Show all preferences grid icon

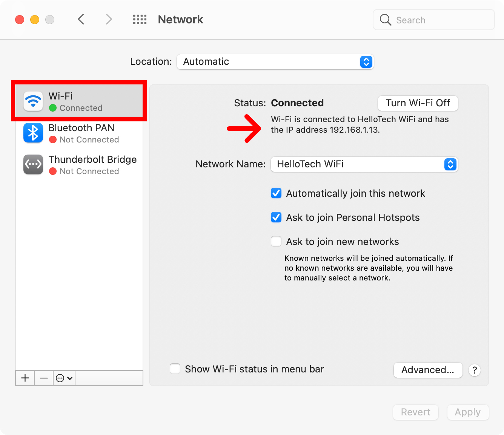140,20
